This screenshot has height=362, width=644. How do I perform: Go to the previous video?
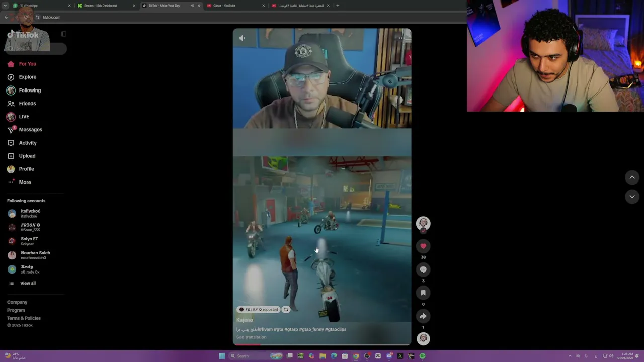tap(632, 177)
